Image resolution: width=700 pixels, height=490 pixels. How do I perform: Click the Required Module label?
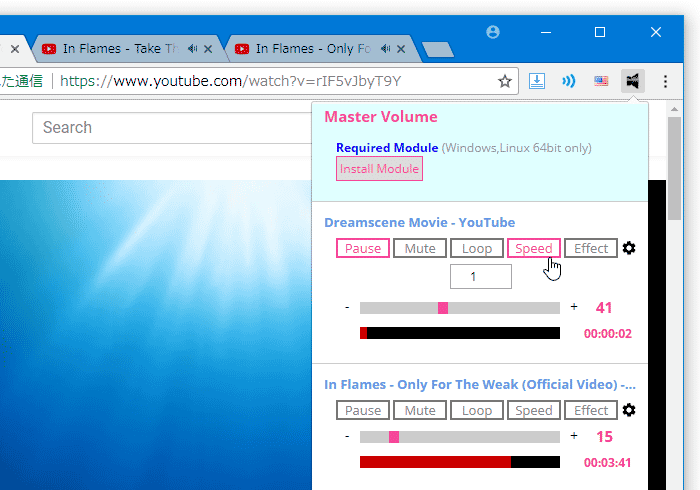click(387, 148)
